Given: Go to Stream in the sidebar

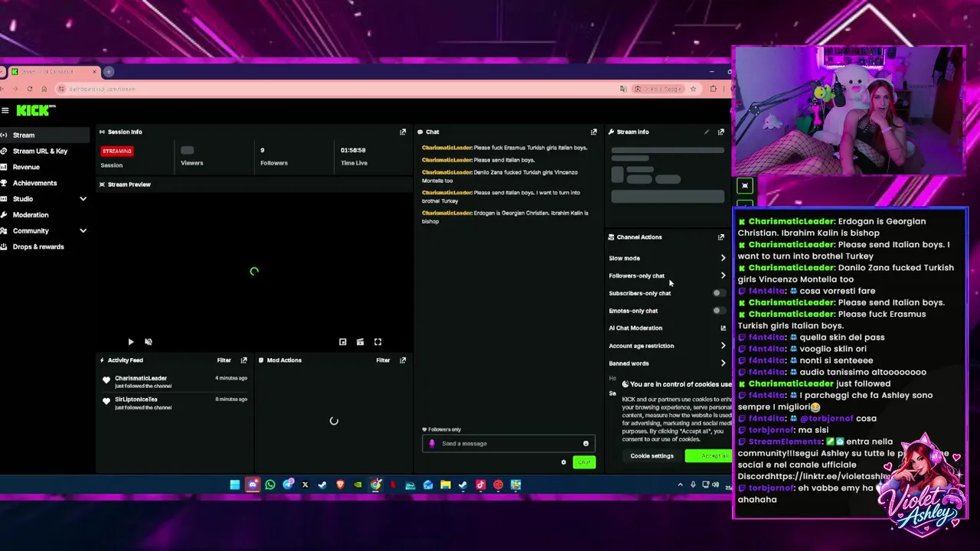Looking at the screenshot, I should pyautogui.click(x=44, y=135).
